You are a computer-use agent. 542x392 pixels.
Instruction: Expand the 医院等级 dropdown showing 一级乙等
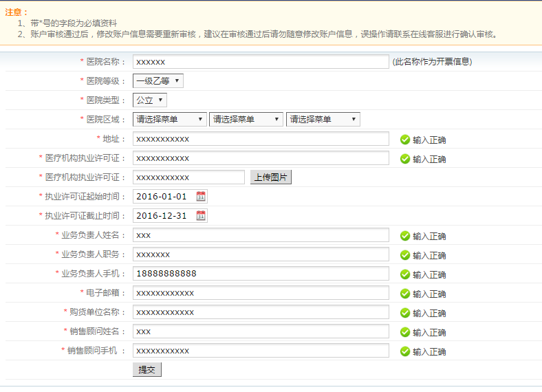pyautogui.click(x=158, y=81)
